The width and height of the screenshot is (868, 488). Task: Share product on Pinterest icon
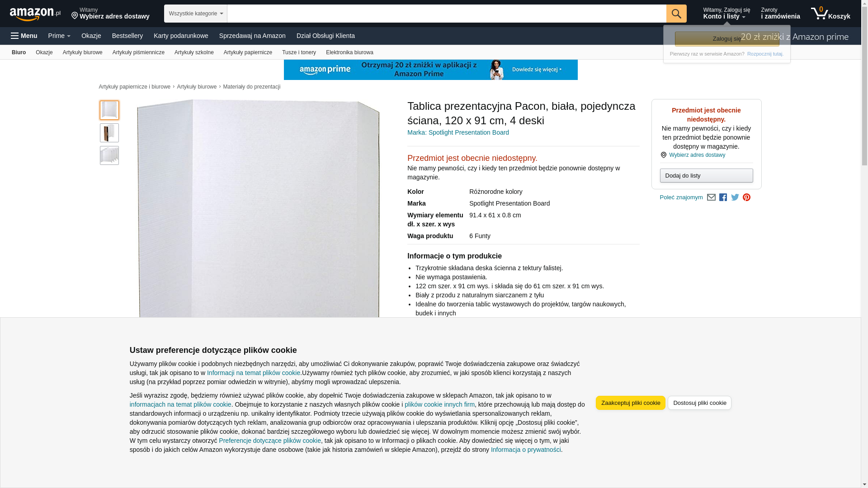point(746,197)
